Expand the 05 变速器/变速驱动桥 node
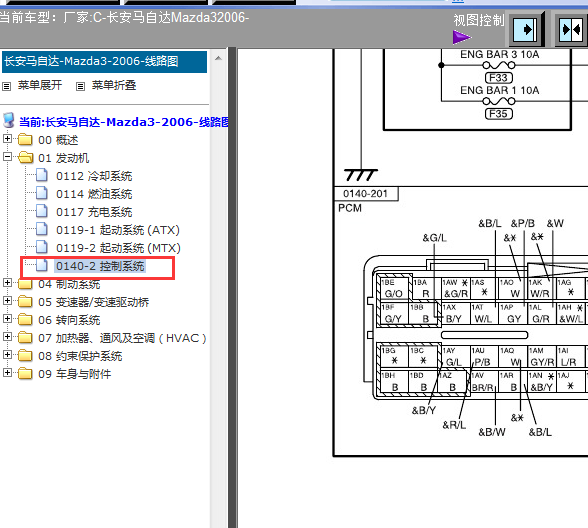Screen dimensions: 588x528 pos(7,301)
